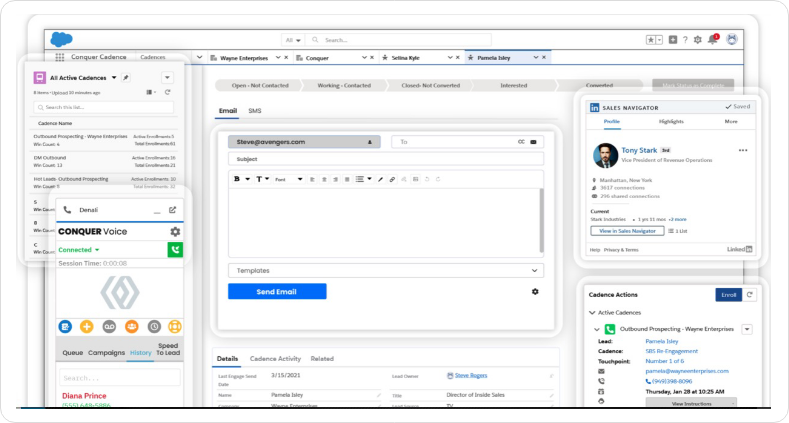Pop out the Denali phone panel
Image resolution: width=789 pixels, height=423 pixels.
[x=173, y=210]
